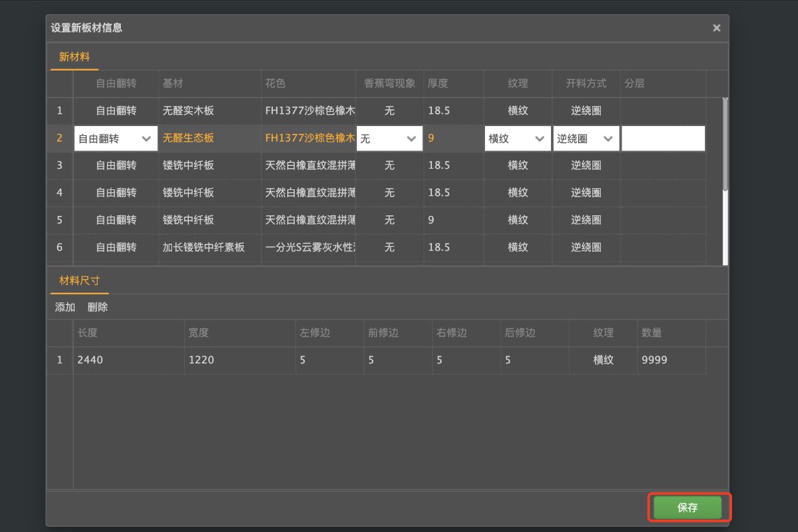This screenshot has height=532, width=798.
Task: Close the 设置新板材信息 dialog
Action: coord(716,28)
